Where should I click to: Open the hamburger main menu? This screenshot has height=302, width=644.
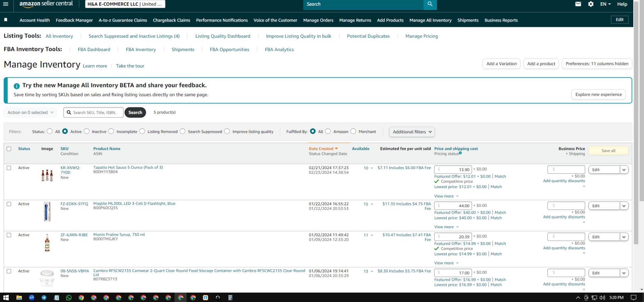(x=6, y=4)
